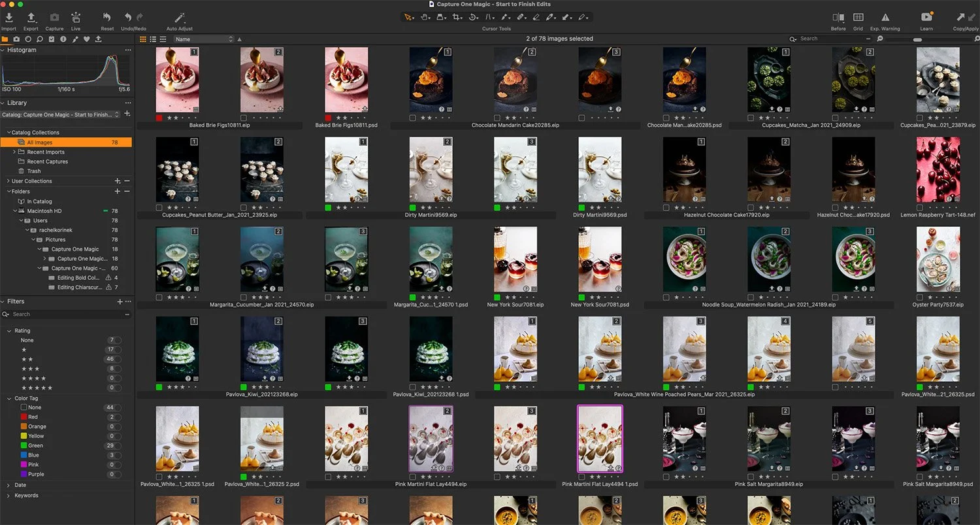Select the Keystone cursor tool
Viewport: 980px width, 525px height.
(x=489, y=18)
